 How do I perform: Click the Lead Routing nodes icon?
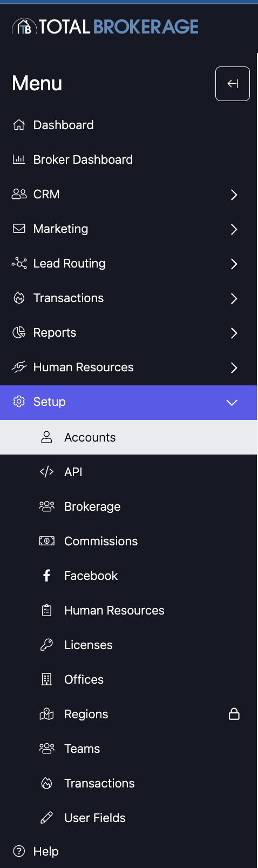click(19, 263)
